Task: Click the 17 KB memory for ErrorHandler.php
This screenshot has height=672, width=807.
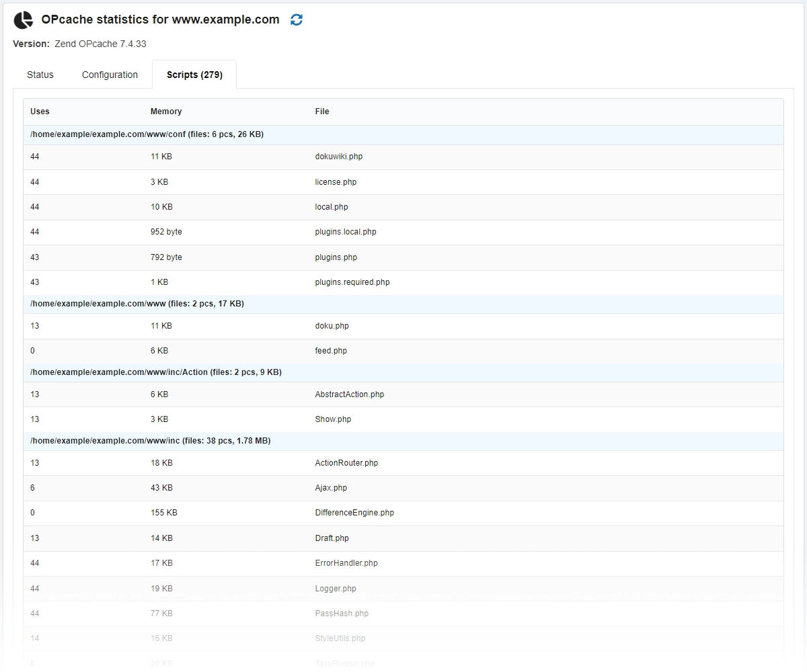Action: (x=161, y=563)
